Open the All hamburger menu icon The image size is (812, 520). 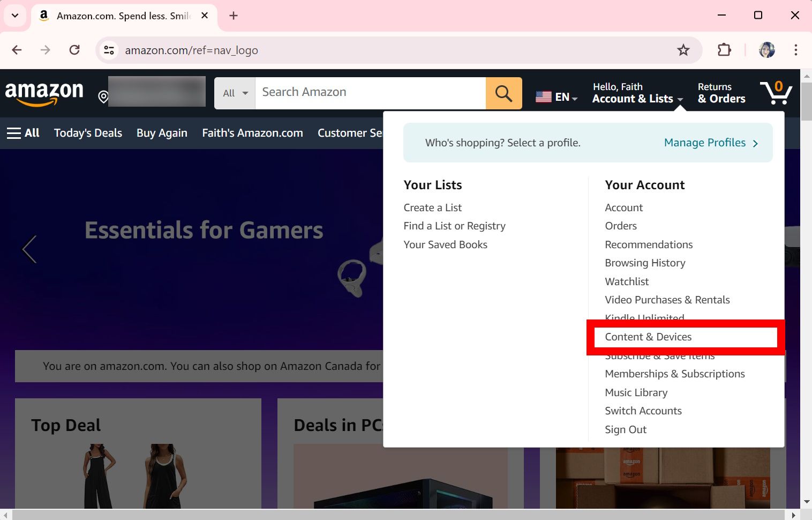[14, 132]
